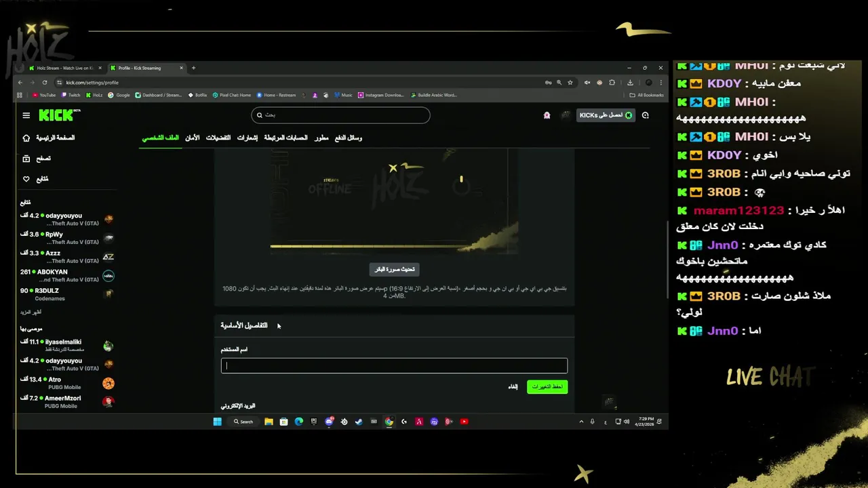The image size is (868, 488).
Task: Open the Atro recommended channel
Action: click(67, 383)
